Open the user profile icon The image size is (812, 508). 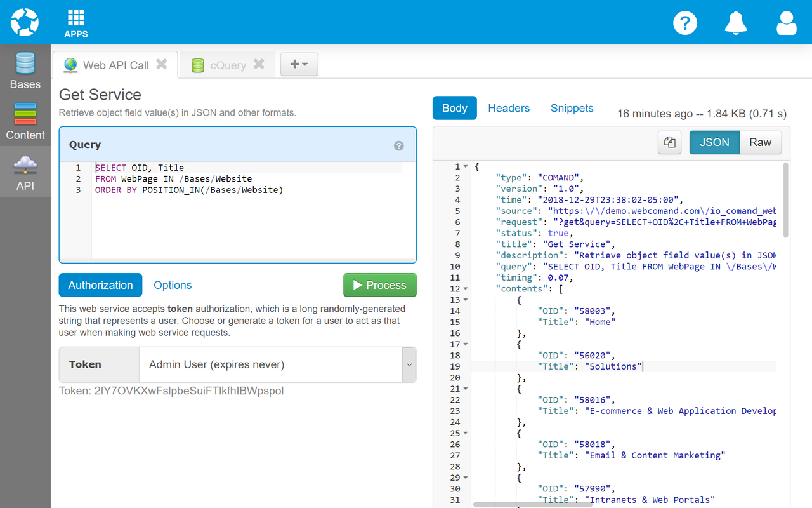(x=786, y=23)
